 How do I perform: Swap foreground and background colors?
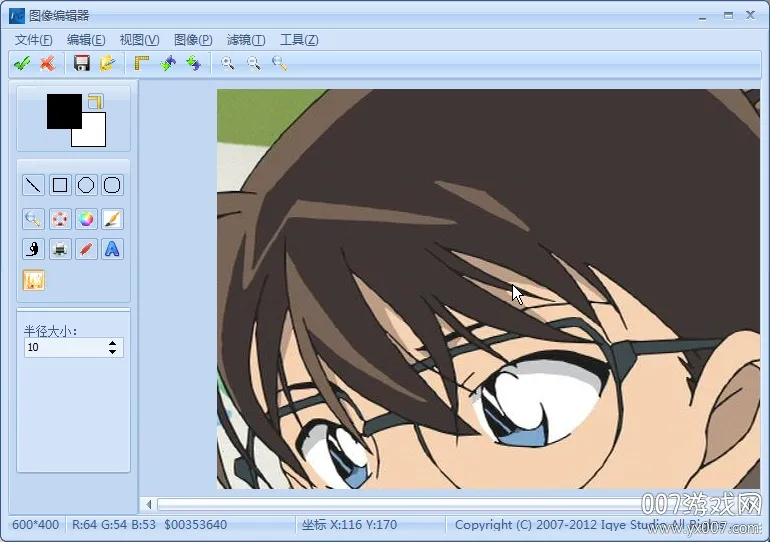click(95, 101)
